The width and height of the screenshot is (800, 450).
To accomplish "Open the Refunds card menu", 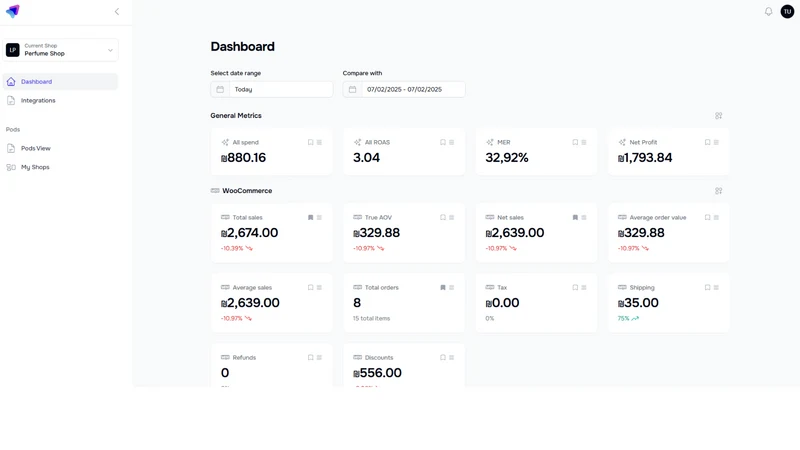I will pyautogui.click(x=319, y=358).
